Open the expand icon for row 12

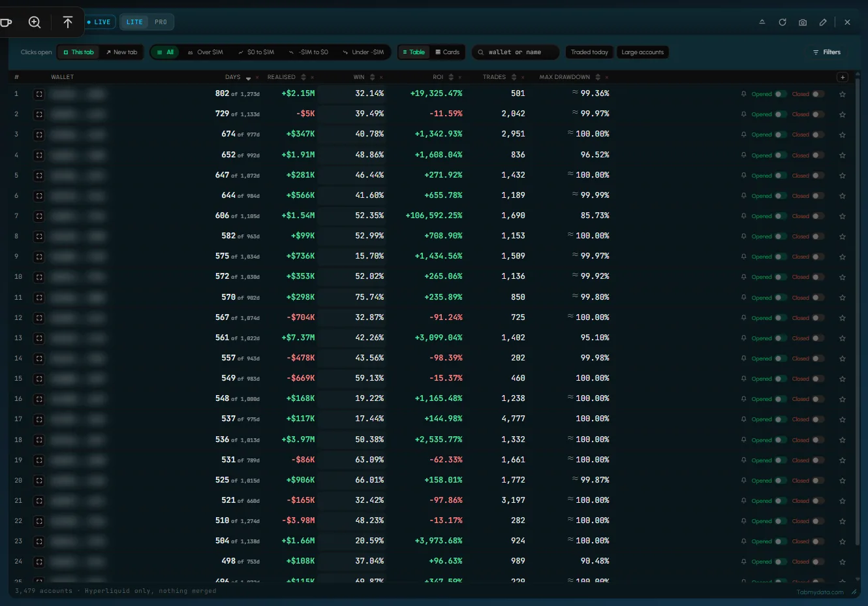(x=39, y=318)
